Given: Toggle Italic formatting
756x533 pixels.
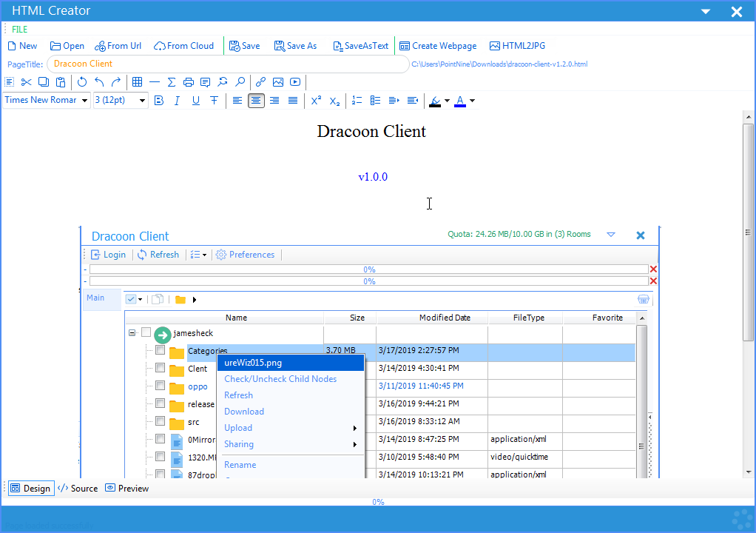Looking at the screenshot, I should point(177,101).
